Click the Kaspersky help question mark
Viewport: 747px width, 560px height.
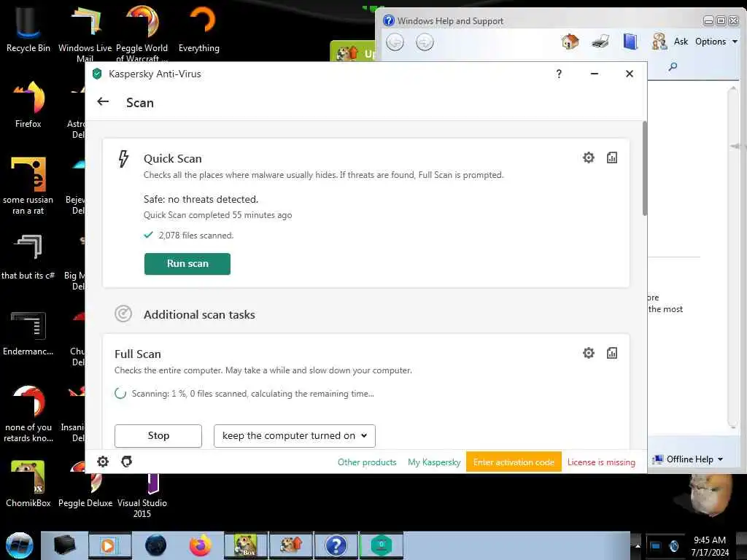[559, 74]
